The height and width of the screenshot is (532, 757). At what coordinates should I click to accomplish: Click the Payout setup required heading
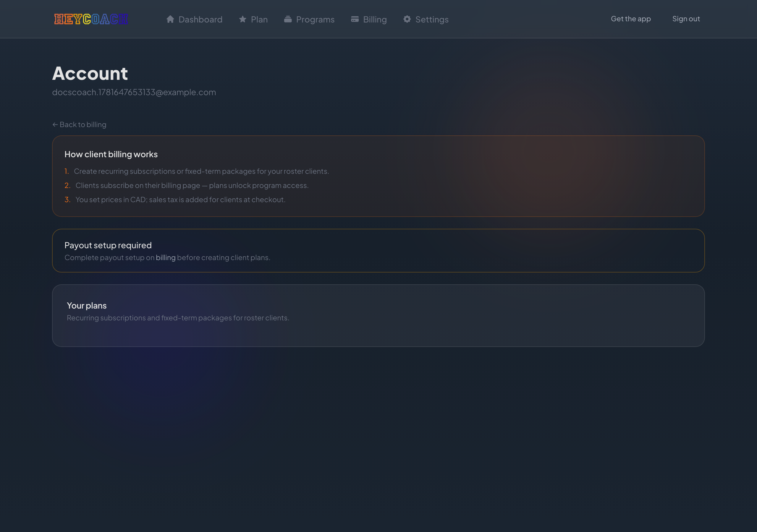108,245
